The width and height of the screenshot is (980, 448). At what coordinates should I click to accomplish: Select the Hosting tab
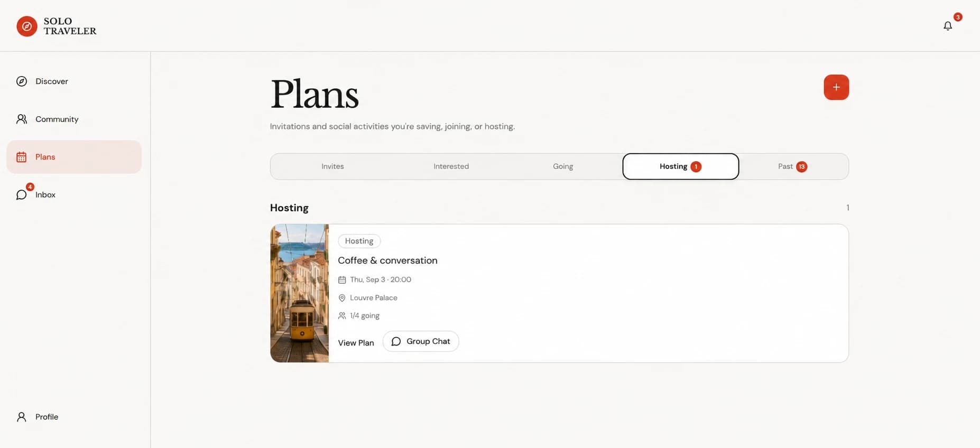click(680, 166)
